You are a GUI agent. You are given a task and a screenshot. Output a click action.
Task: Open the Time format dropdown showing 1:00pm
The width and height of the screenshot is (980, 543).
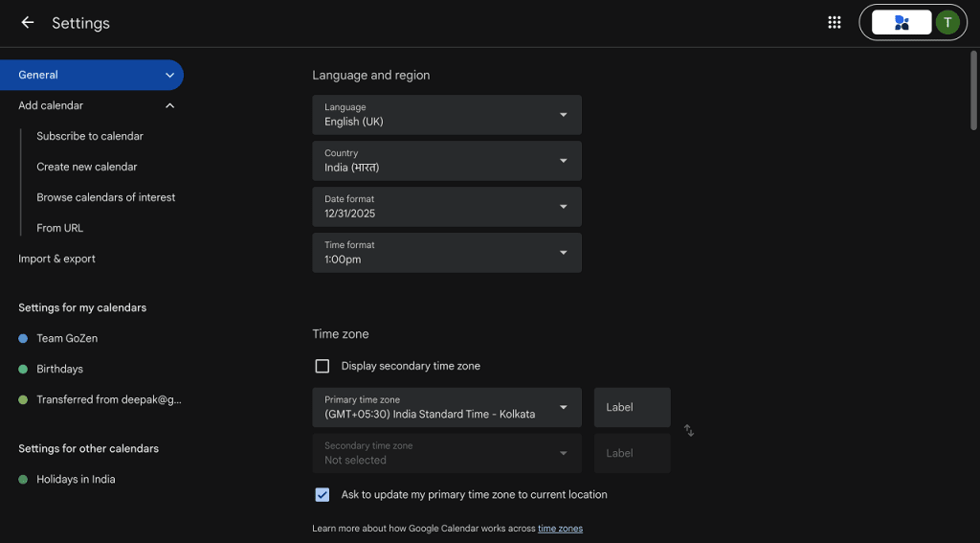coord(447,253)
